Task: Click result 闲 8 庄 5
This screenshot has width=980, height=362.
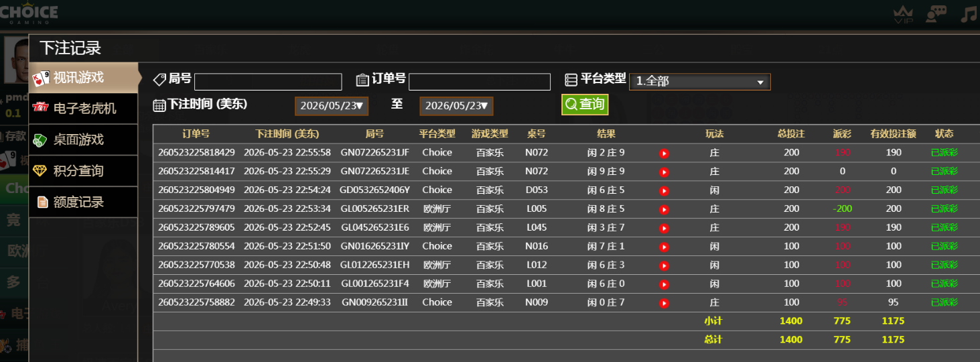Action: pyautogui.click(x=606, y=208)
